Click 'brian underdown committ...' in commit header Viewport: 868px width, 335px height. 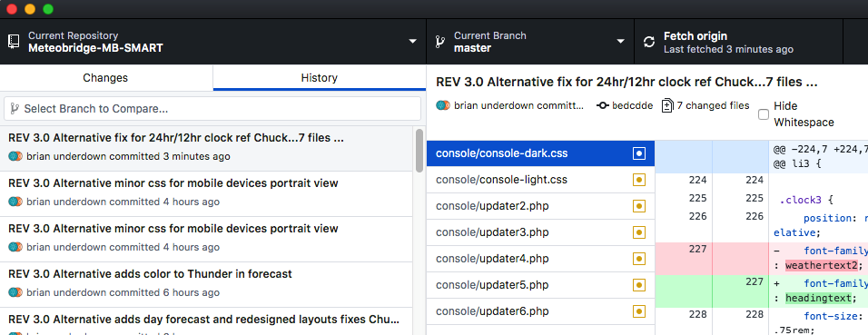point(518,105)
